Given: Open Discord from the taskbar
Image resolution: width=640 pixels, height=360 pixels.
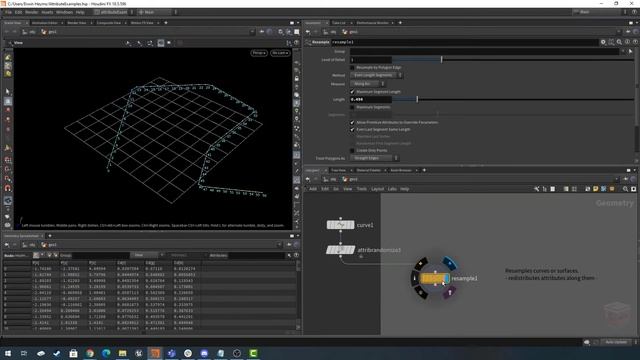Looking at the screenshot, I should pos(204,353).
